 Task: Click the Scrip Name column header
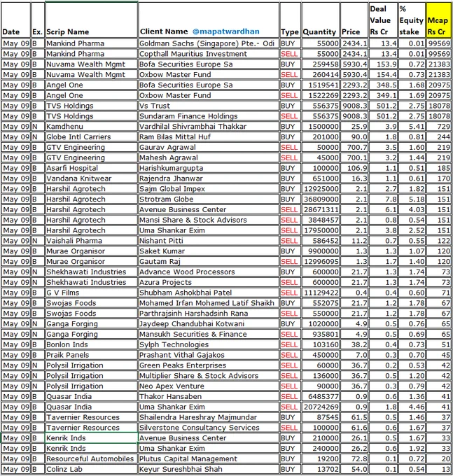pos(91,20)
